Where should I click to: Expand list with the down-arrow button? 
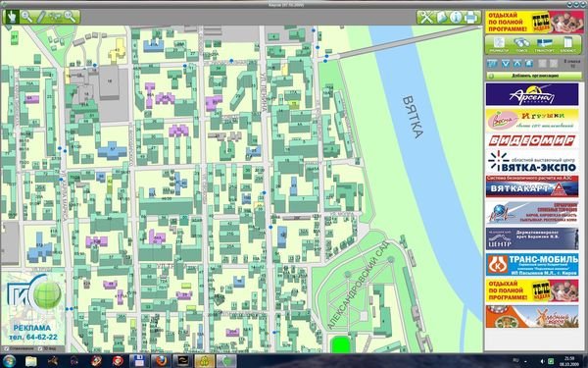[506, 64]
